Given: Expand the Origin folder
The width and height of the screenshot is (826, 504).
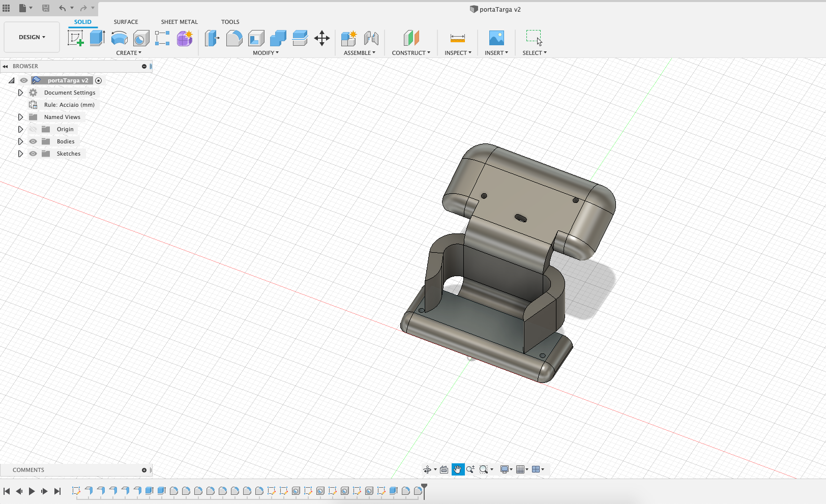Looking at the screenshot, I should [20, 129].
